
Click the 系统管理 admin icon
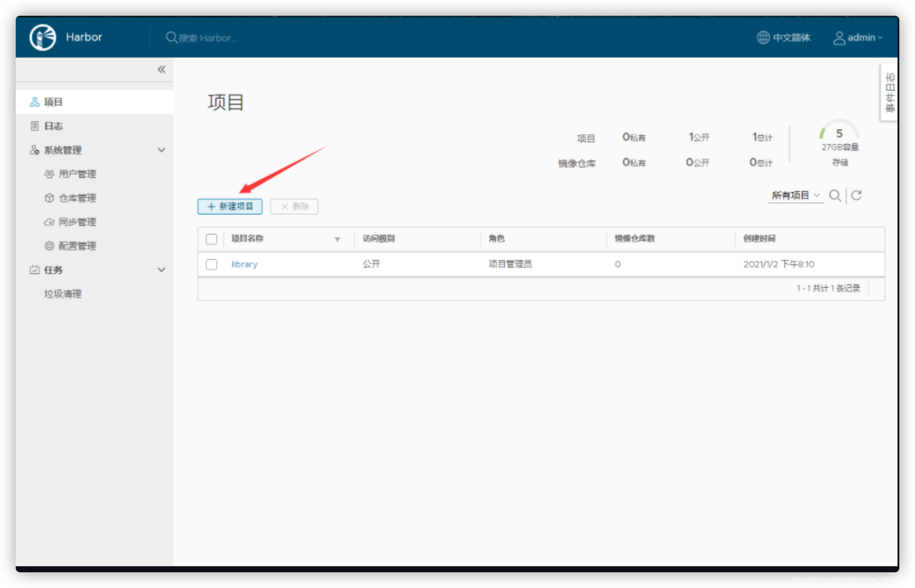[34, 150]
